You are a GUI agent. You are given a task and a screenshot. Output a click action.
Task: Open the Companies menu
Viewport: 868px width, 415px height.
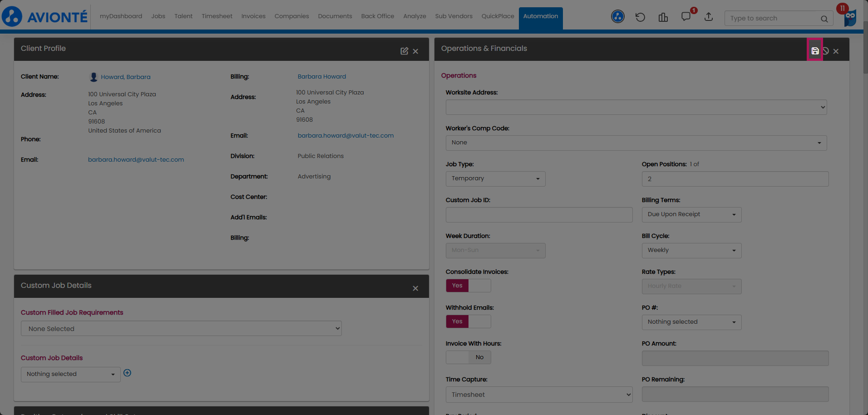[291, 16]
